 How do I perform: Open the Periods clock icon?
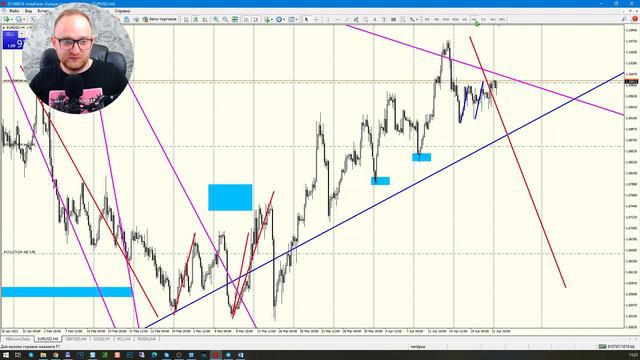pos(279,19)
